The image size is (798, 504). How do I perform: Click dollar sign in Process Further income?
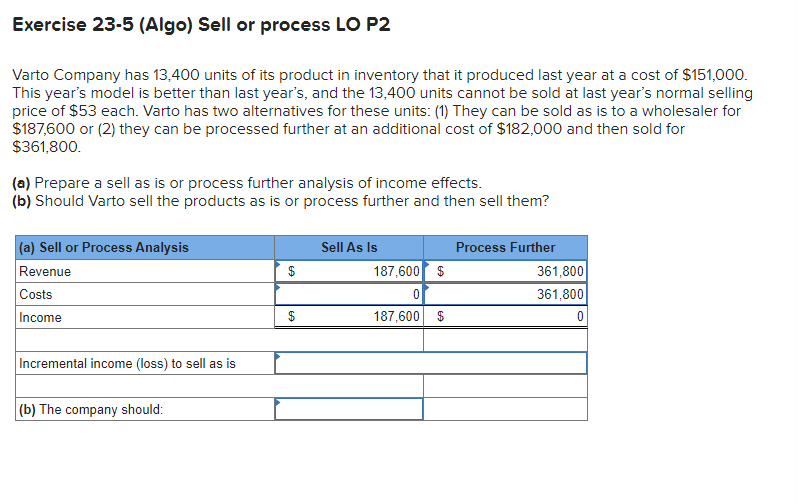coord(441,317)
